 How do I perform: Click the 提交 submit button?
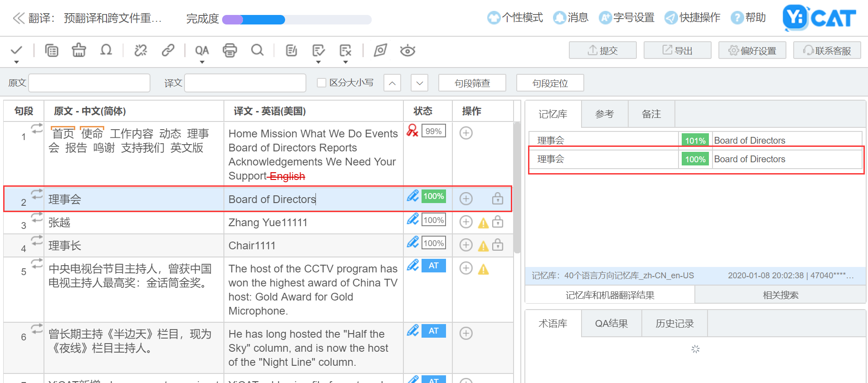click(x=602, y=50)
